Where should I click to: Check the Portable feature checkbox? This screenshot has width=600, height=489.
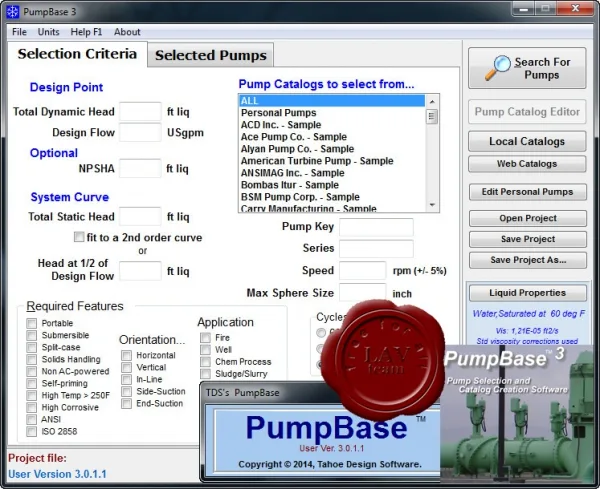coord(31,323)
